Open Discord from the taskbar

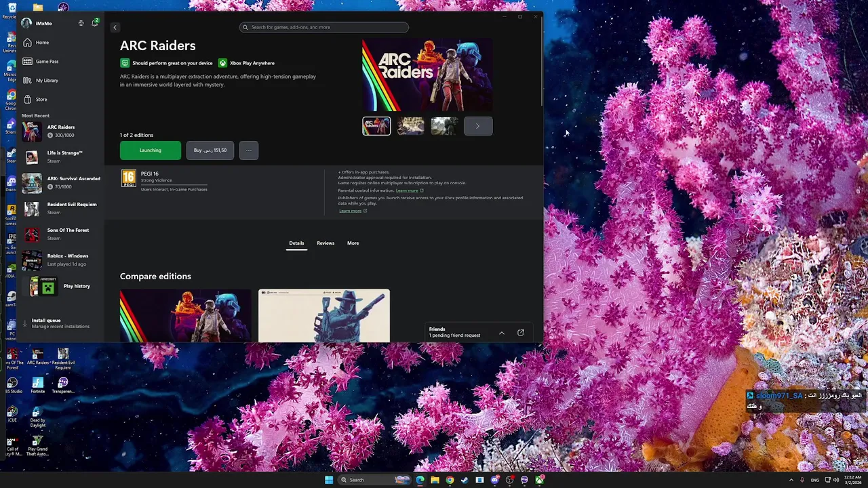coord(494,480)
